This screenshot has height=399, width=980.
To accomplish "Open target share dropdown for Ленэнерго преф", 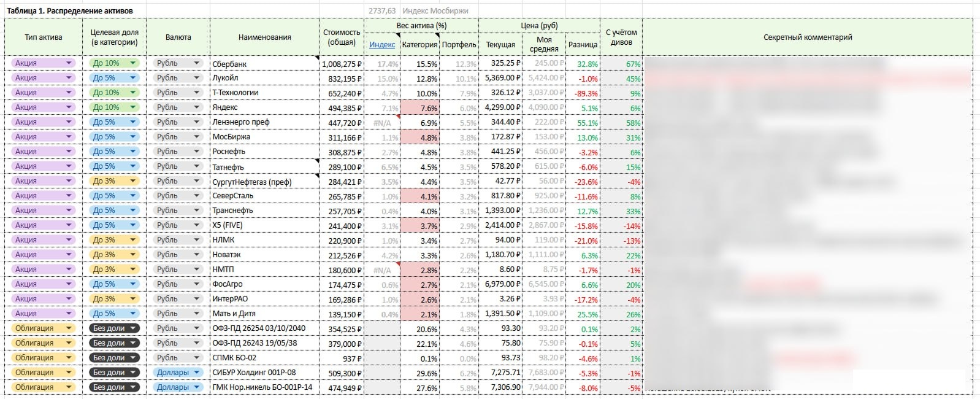I will pos(114,122).
